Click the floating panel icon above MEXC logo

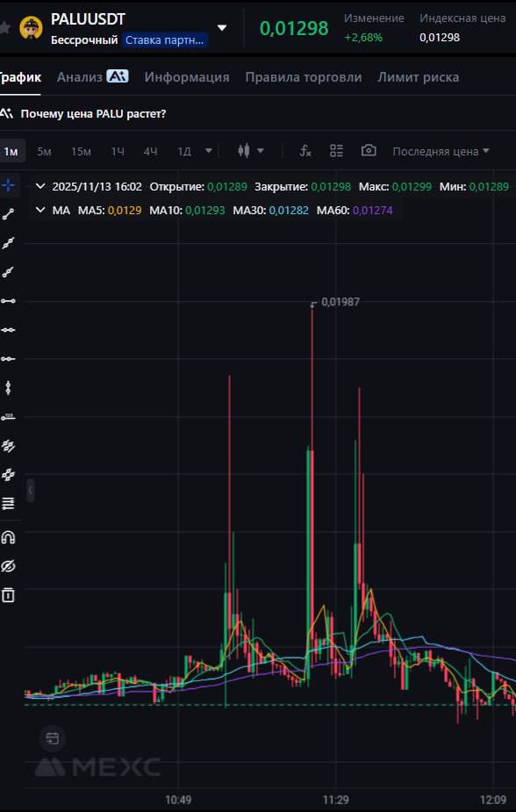pos(53,738)
